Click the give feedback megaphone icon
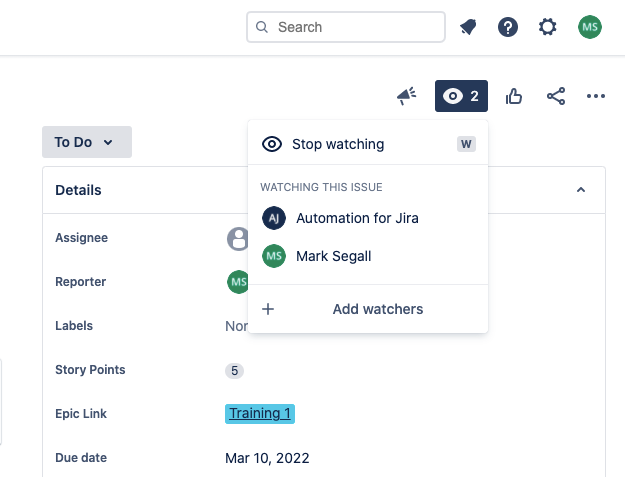Image resolution: width=625 pixels, height=477 pixels. point(407,96)
